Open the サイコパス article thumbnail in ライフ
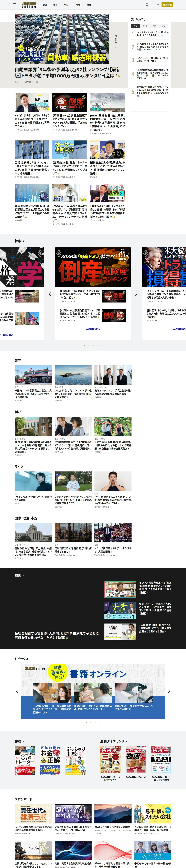Screen dimensions: 186x868 [33, 481]
